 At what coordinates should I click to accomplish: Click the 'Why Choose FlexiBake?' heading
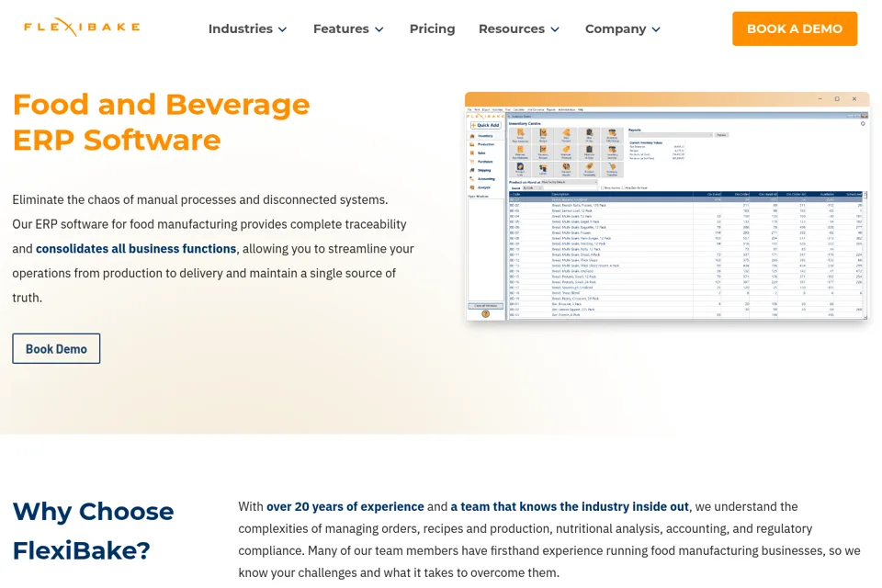(x=94, y=531)
